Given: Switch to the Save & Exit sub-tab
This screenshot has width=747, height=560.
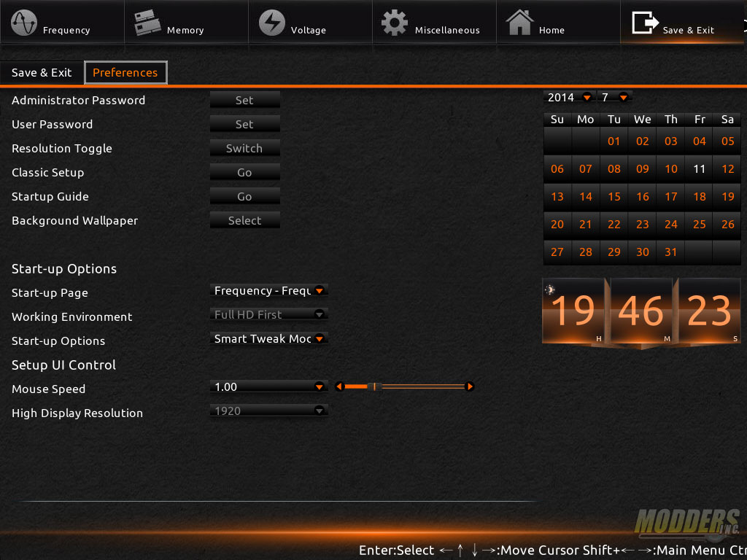Looking at the screenshot, I should 42,72.
